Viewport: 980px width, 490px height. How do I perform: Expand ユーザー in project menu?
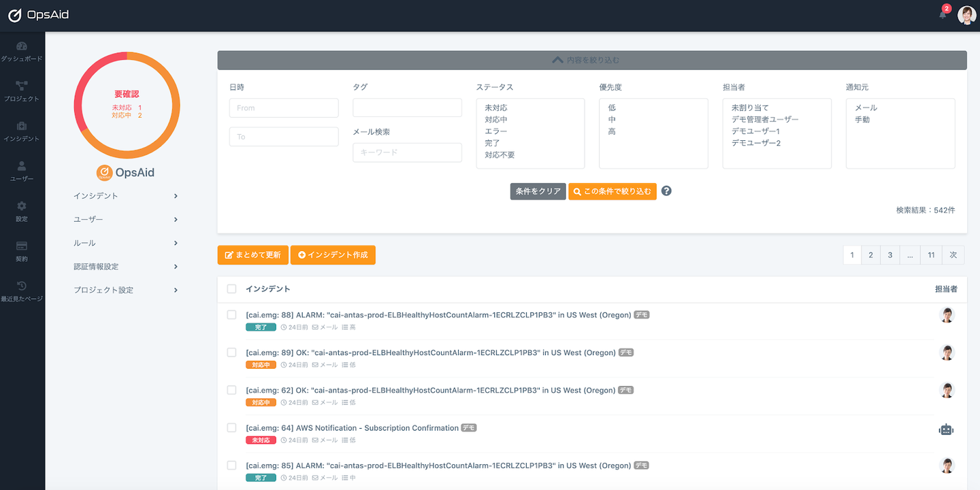click(x=126, y=219)
